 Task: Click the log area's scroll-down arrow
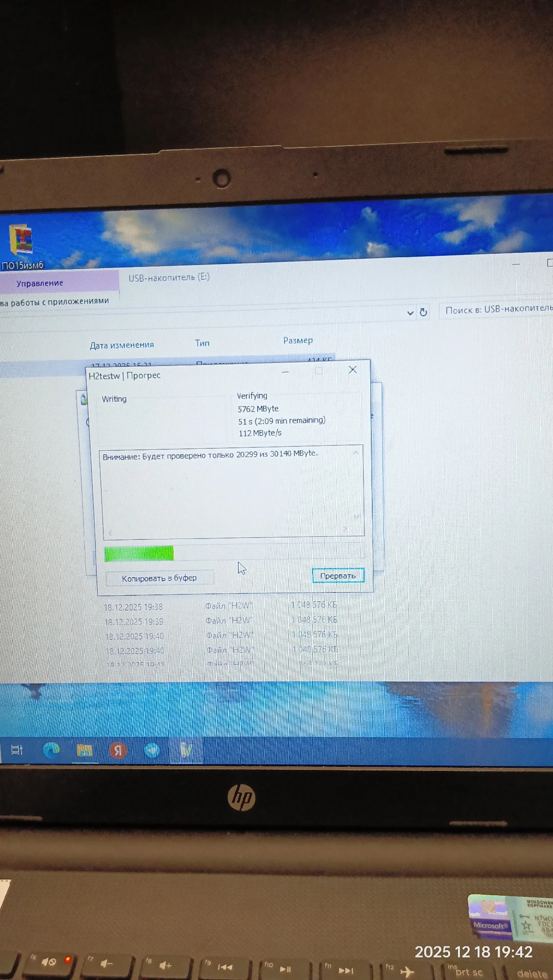click(357, 516)
